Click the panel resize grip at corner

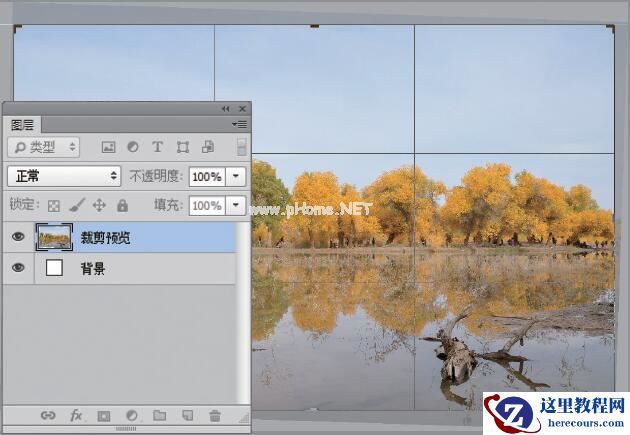pos(243,419)
